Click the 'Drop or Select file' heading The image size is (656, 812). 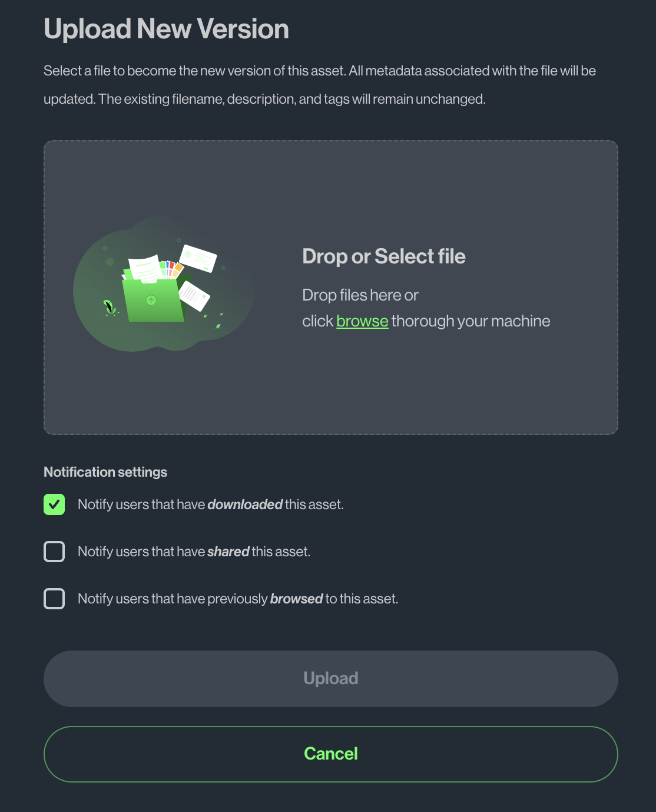click(x=383, y=256)
